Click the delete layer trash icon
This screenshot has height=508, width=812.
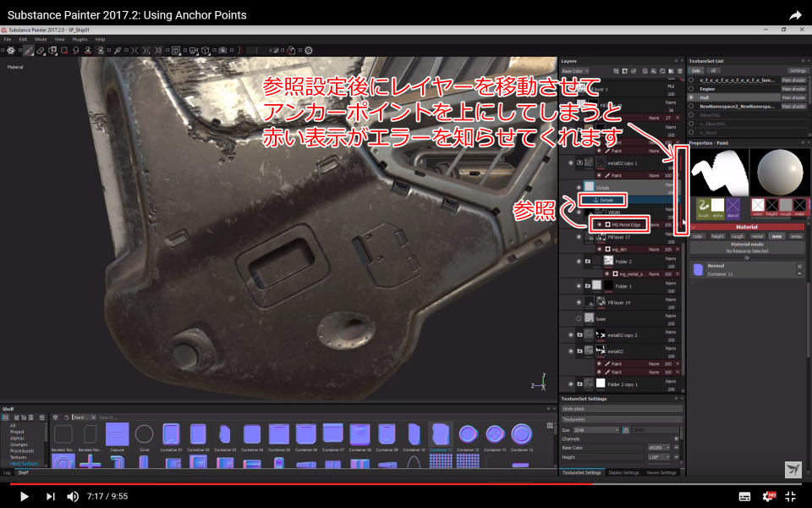pyautogui.click(x=680, y=71)
